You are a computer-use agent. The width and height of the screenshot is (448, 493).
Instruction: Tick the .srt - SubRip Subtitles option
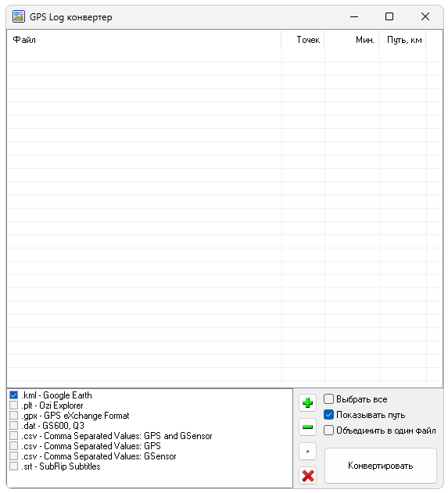tap(14, 466)
